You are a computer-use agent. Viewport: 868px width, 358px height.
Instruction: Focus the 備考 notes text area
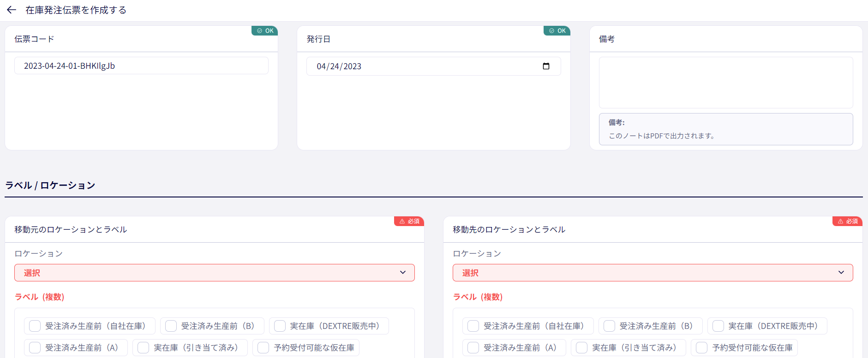coord(726,83)
